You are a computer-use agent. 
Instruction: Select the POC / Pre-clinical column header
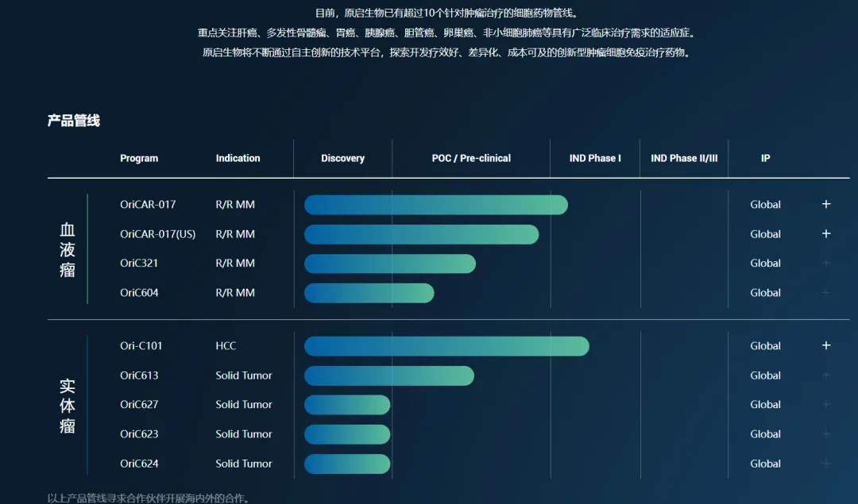[471, 159]
